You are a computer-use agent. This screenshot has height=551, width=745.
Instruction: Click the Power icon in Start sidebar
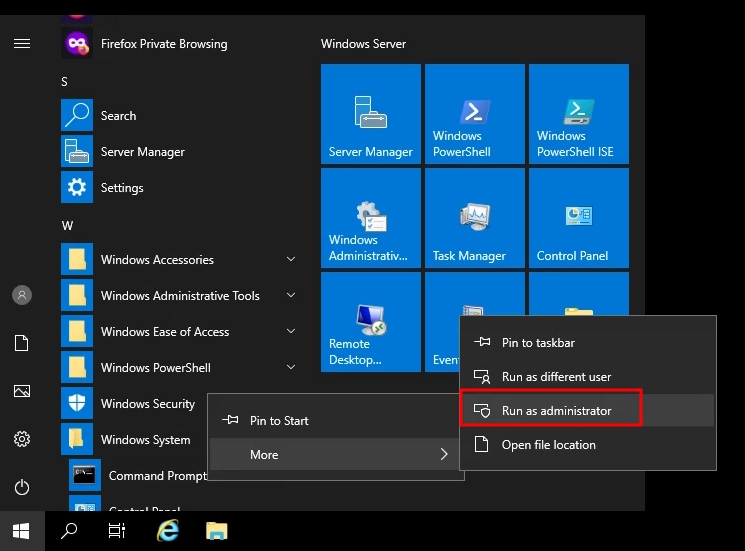tap(22, 488)
